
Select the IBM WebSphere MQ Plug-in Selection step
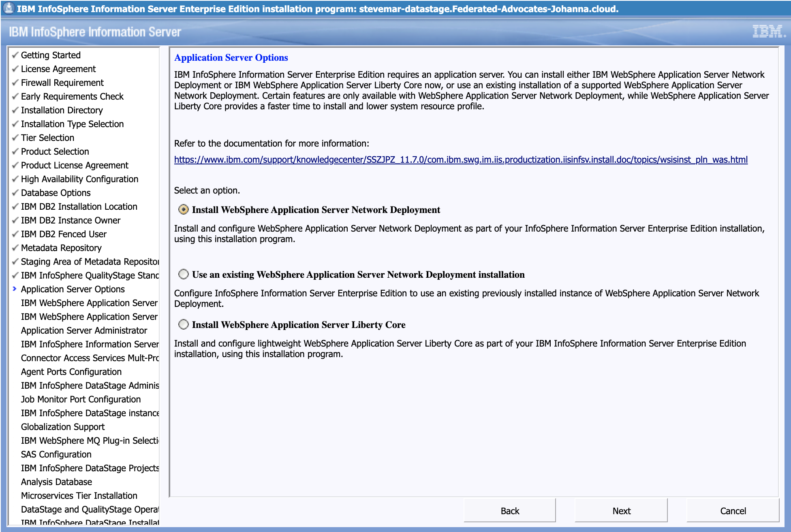[90, 440]
